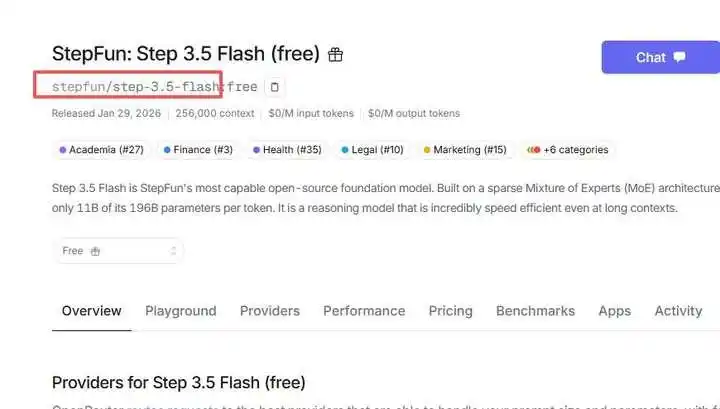Expand the +6 categories list

pos(568,150)
